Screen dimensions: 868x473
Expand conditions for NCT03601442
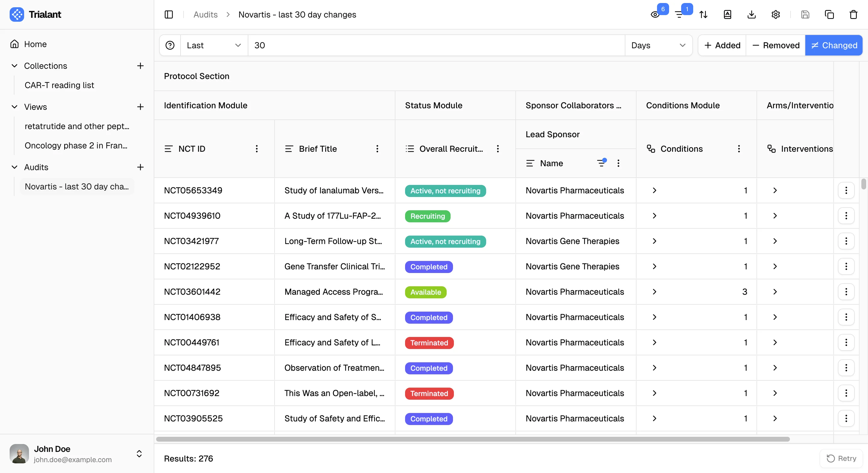[654, 292]
